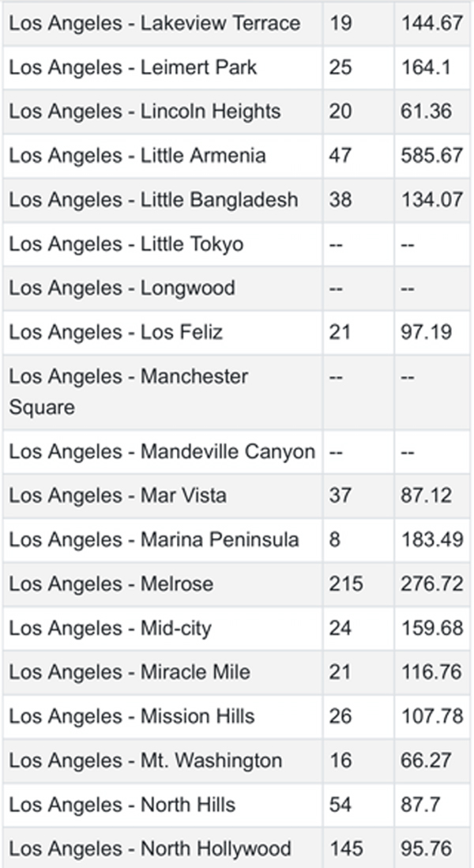Click Los Angeles - Manchester Square cell

[x=163, y=392]
